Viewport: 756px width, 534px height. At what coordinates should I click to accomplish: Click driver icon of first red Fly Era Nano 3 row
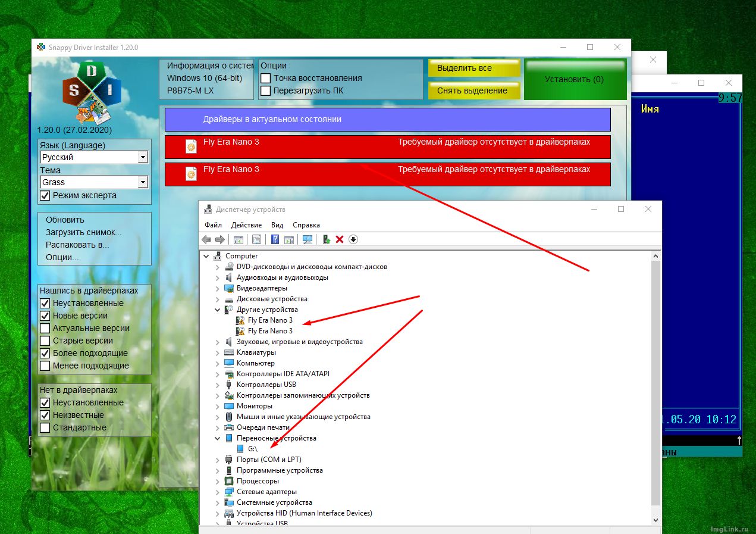191,146
